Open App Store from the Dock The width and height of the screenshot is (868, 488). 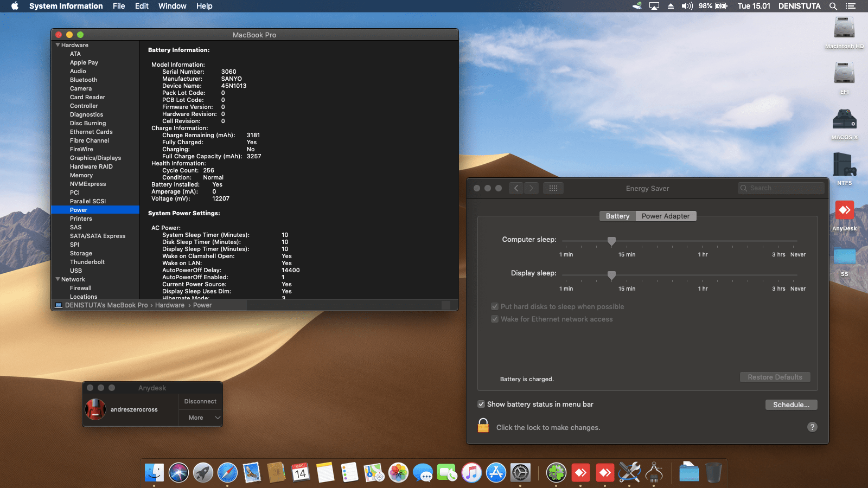[x=496, y=473]
